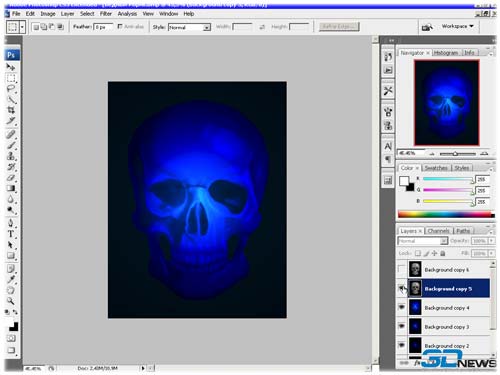Open the Tool Presets icon in panel dock
The width and height of the screenshot is (500, 375).
tap(388, 90)
